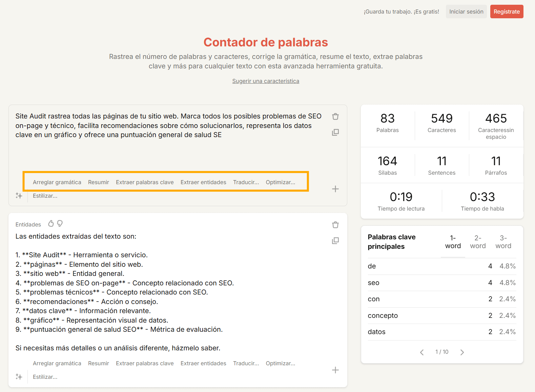Click Extraer palabras clave in Entidades card
The image size is (535, 392).
(x=145, y=363)
